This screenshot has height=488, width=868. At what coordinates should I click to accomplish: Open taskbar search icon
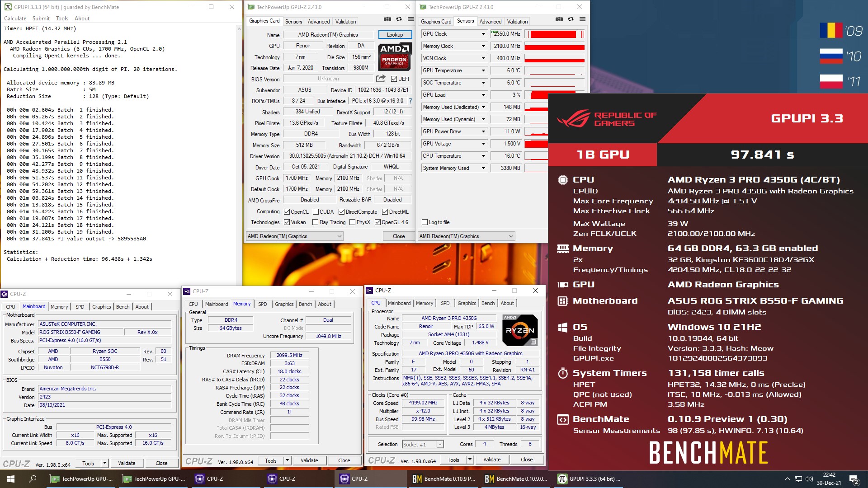coord(33,479)
